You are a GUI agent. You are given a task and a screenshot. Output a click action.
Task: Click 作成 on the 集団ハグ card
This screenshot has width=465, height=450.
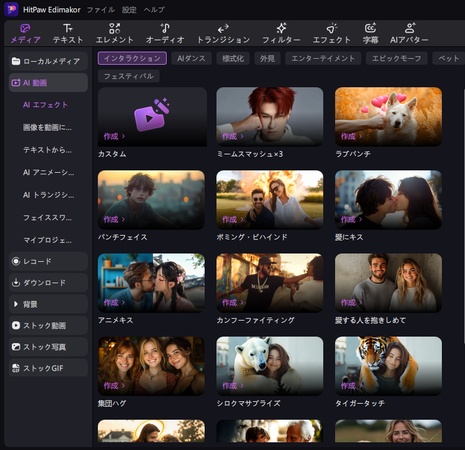[x=114, y=385]
